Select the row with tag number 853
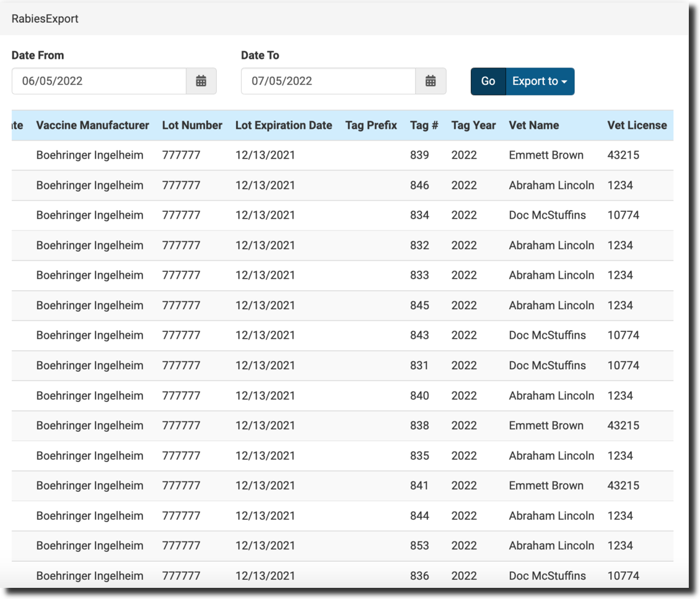 (x=419, y=546)
